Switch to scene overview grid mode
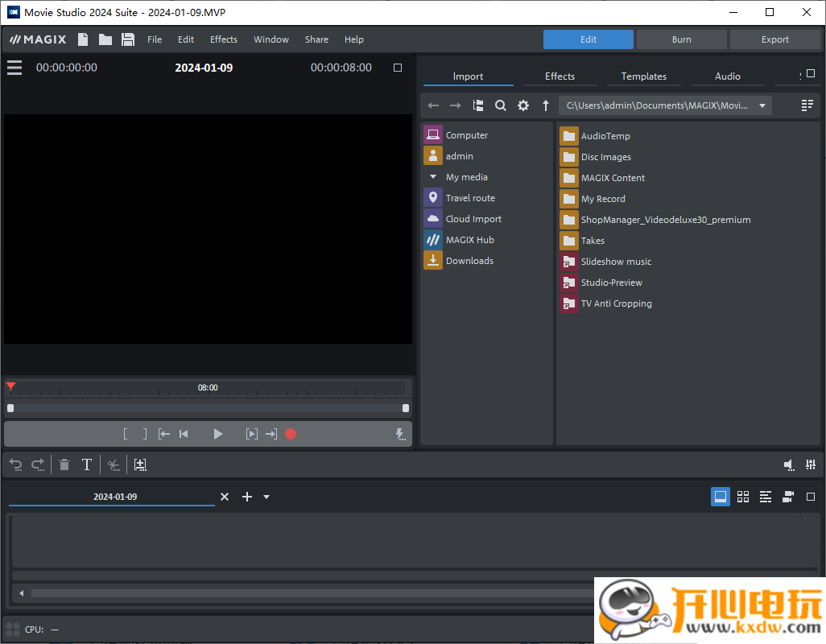 coord(743,497)
